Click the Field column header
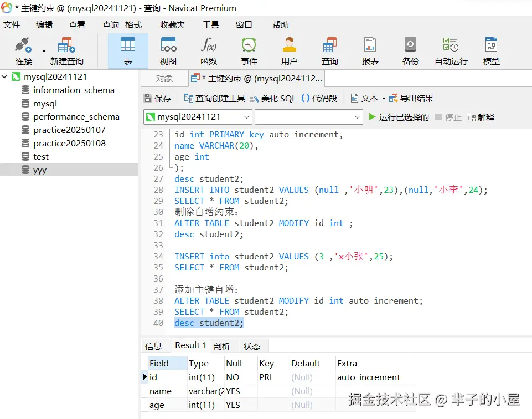This screenshot has height=419, width=532. pyautogui.click(x=168, y=364)
